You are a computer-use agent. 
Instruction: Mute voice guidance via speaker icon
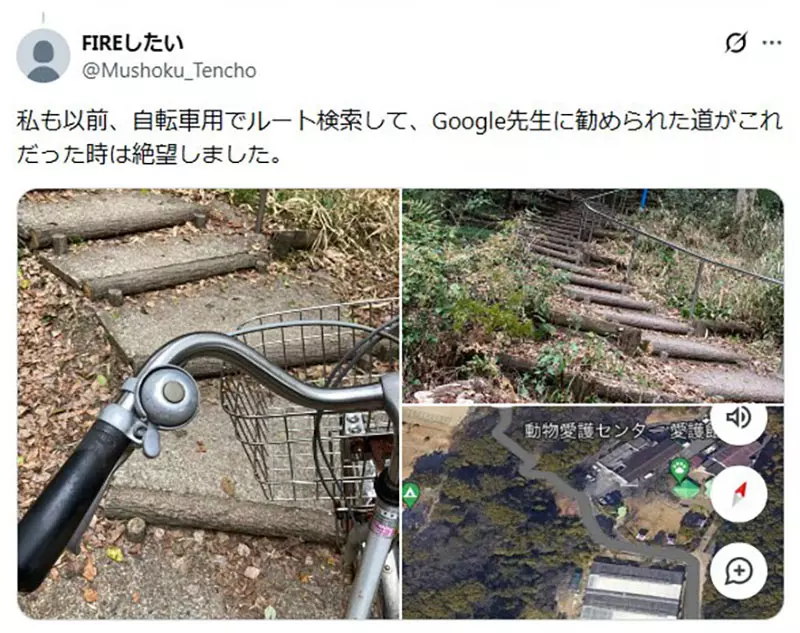click(739, 418)
